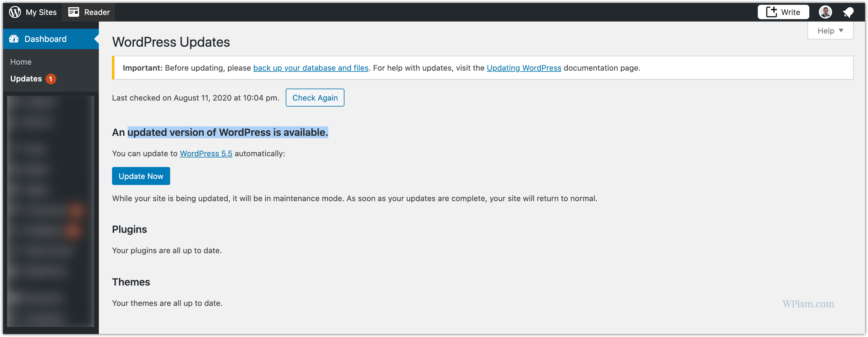
Task: Select My Sites in the top menu
Action: (x=41, y=12)
